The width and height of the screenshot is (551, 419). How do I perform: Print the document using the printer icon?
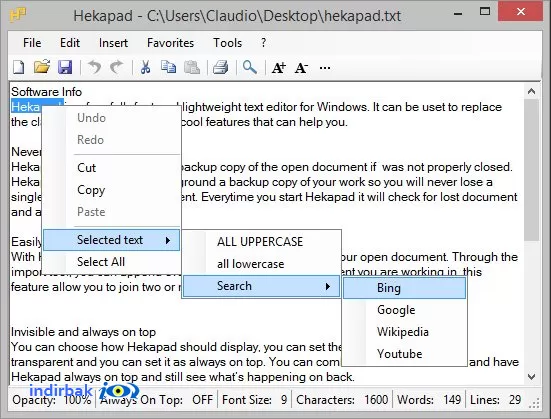221,67
